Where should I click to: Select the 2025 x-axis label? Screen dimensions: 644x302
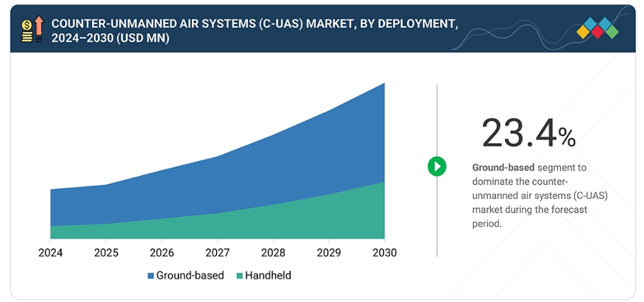(106, 252)
